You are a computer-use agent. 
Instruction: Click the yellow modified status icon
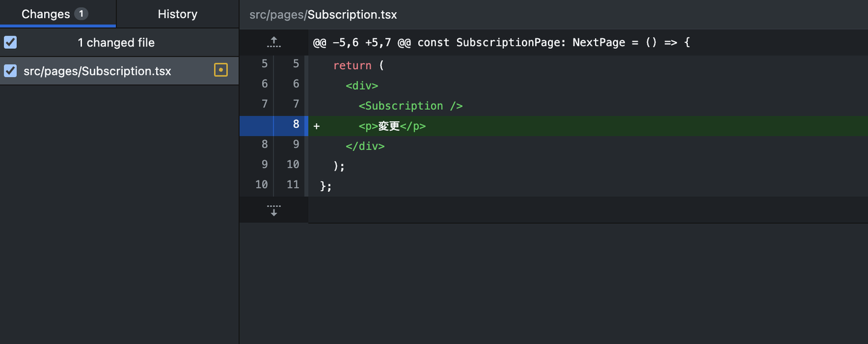[x=221, y=71]
